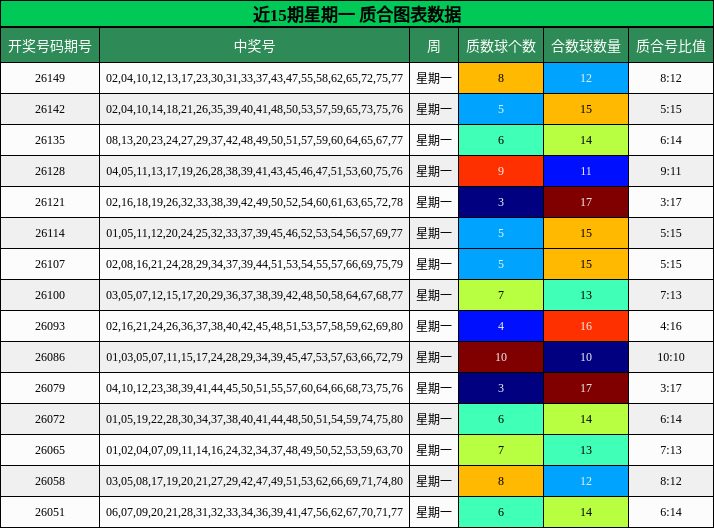Click issue number 26149
The height and width of the screenshot is (528, 714).
coord(50,78)
